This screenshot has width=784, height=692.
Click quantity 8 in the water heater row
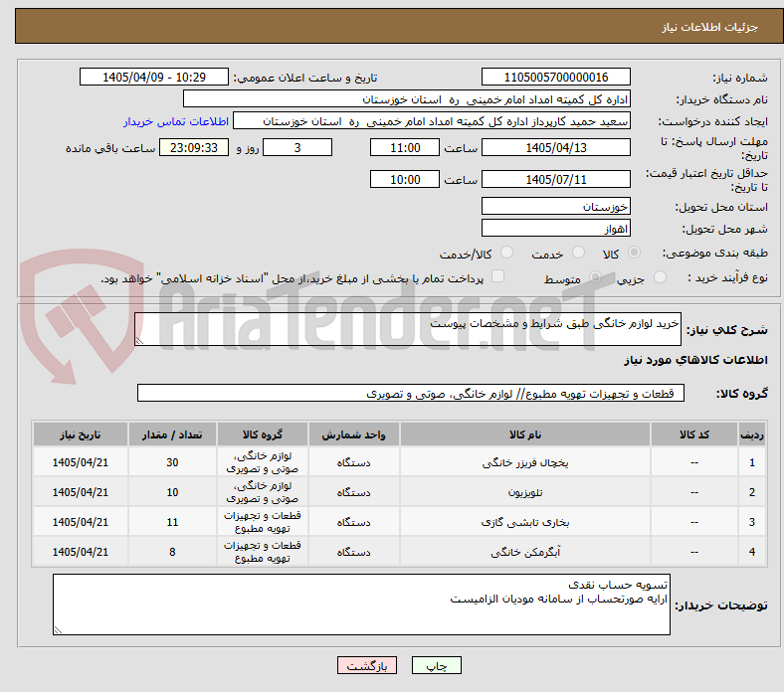[x=172, y=552]
